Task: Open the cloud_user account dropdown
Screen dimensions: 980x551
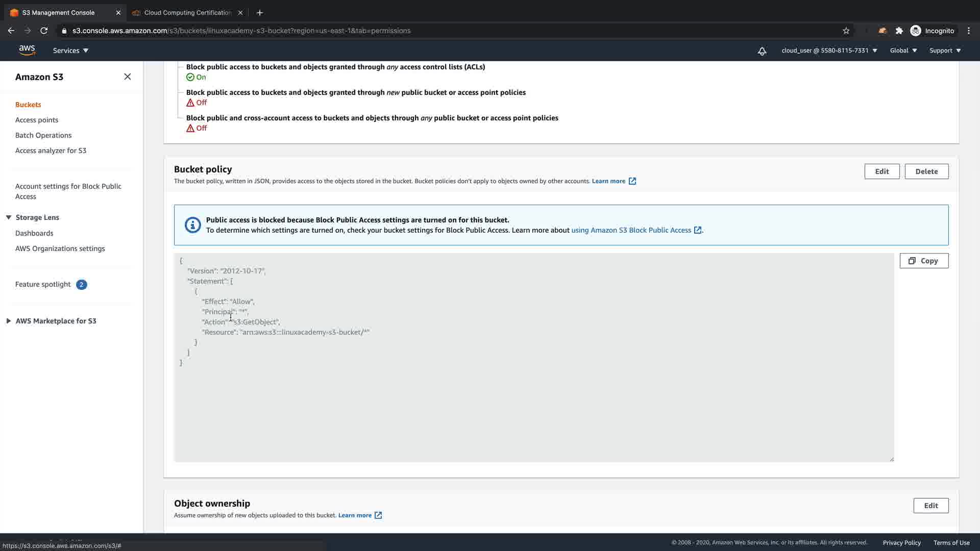Action: point(829,51)
